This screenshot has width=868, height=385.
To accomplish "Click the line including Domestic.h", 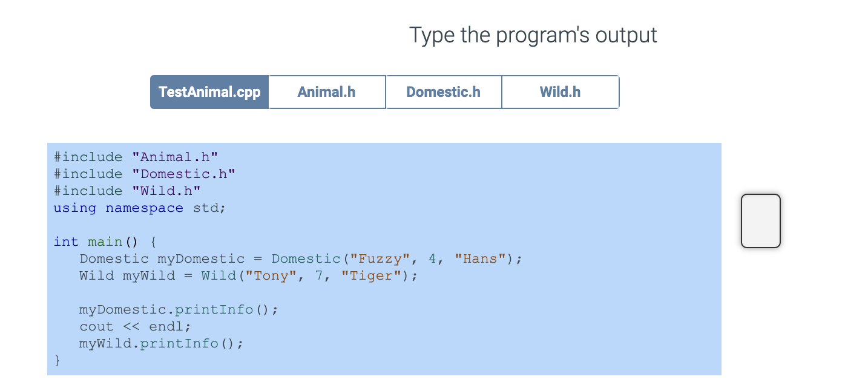I will point(143,174).
